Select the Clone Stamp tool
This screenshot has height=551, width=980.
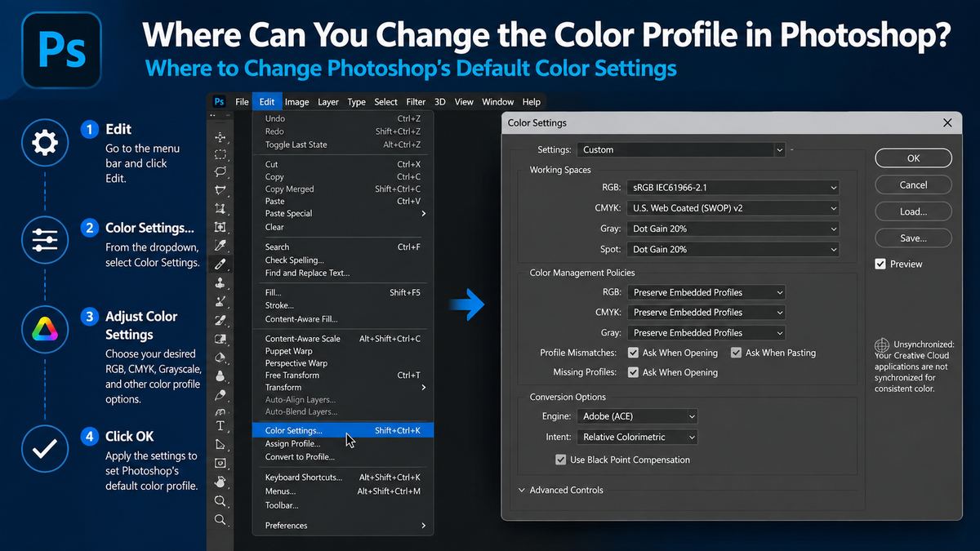click(x=220, y=282)
